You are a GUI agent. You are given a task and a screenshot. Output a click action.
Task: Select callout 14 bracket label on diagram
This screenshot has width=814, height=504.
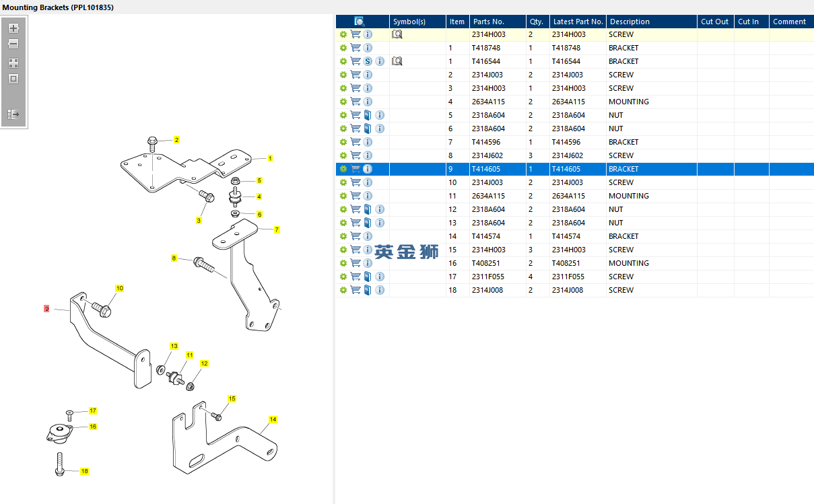pos(273,419)
